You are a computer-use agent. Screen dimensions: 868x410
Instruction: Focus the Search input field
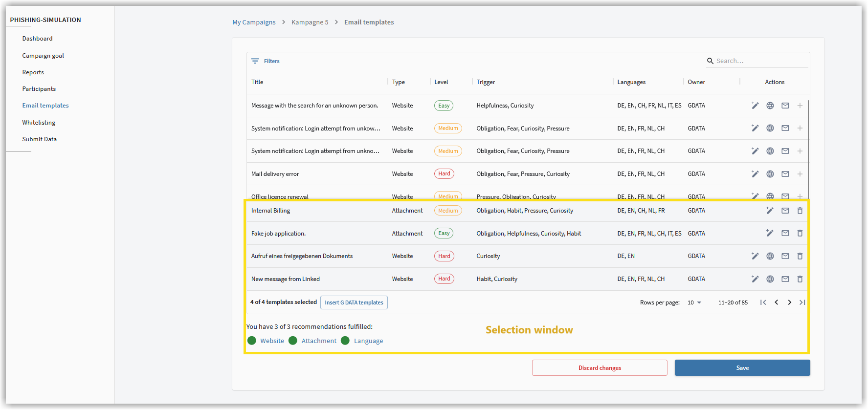coord(760,61)
